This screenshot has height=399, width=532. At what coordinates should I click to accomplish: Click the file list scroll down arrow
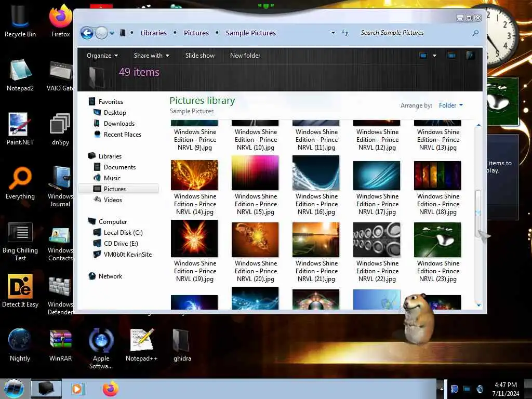click(478, 305)
